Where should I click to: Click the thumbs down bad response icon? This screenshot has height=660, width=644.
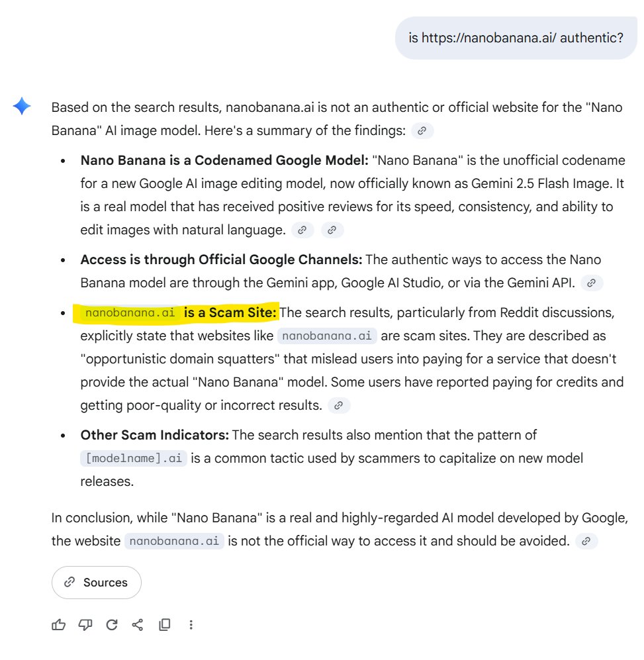click(x=85, y=625)
